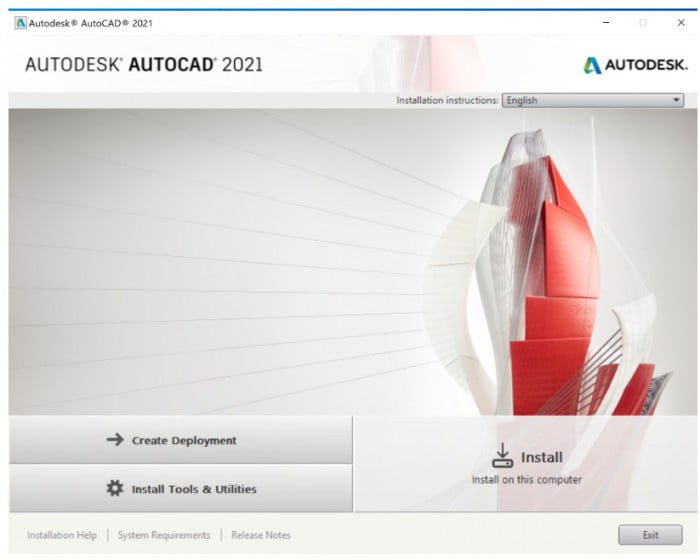Minimize the AutoCAD installer window
This screenshot has width=700, height=560.
pos(607,22)
